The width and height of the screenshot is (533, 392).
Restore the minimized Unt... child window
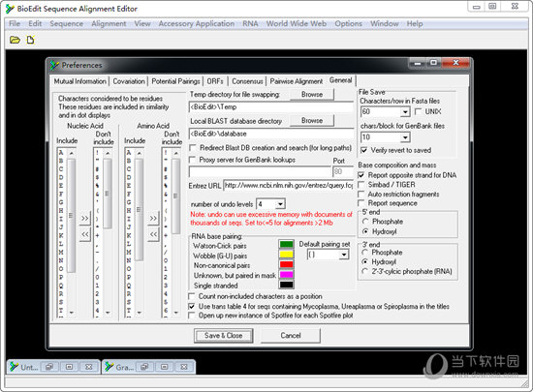click(x=49, y=367)
